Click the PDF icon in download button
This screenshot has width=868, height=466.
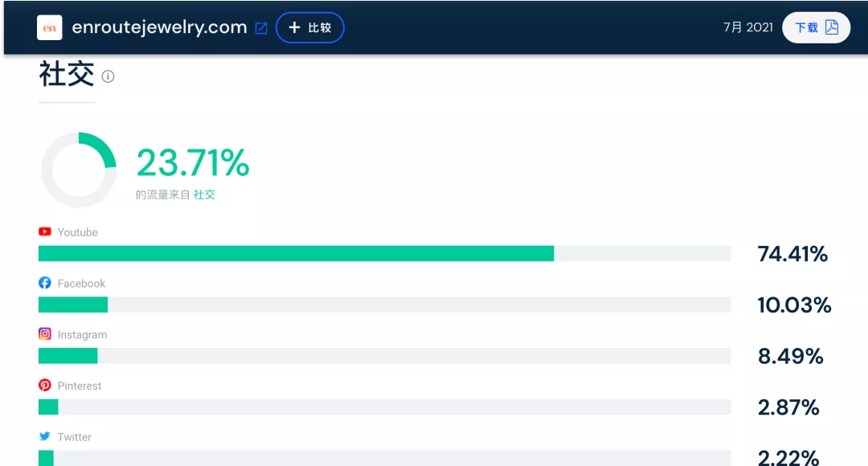(x=832, y=27)
